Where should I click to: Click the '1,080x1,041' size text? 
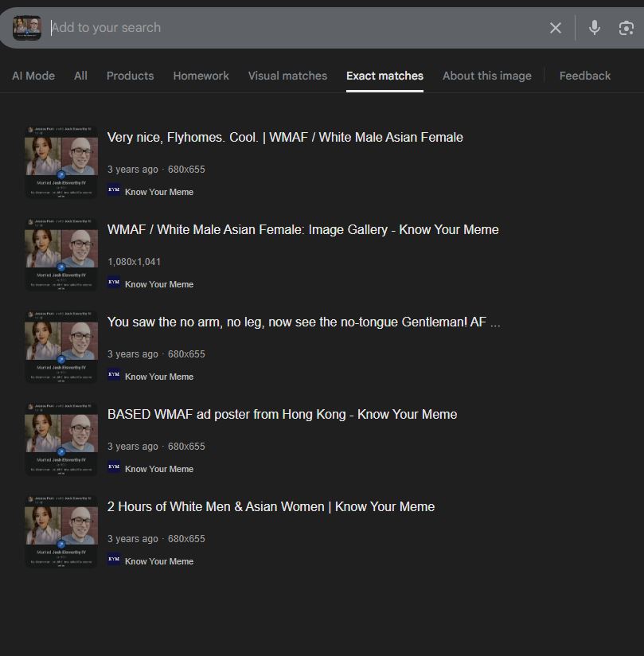(x=134, y=262)
